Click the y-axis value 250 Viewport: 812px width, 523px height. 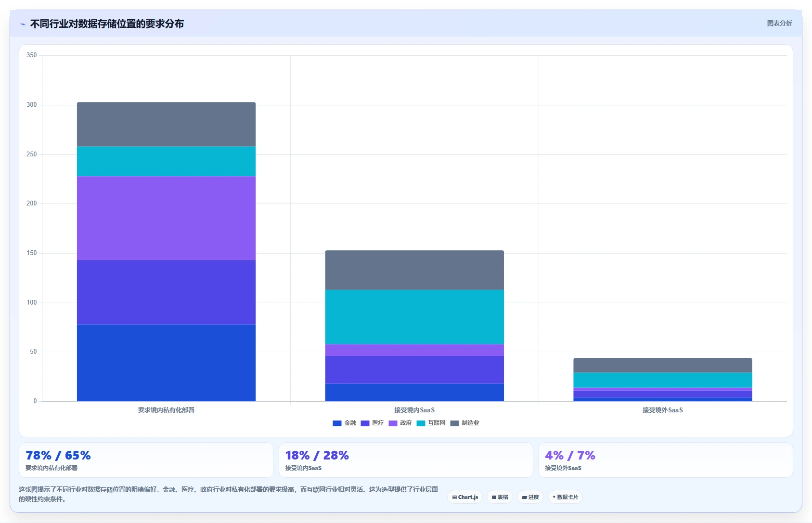(x=31, y=154)
